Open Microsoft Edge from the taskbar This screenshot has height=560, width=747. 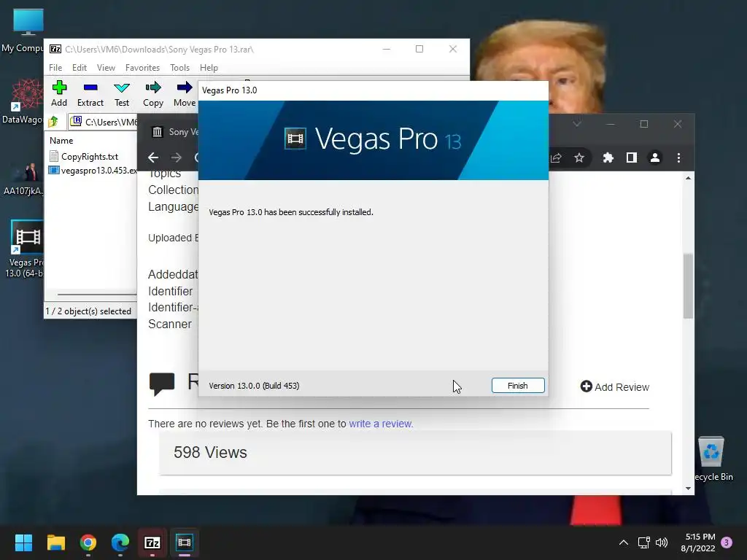(120, 542)
